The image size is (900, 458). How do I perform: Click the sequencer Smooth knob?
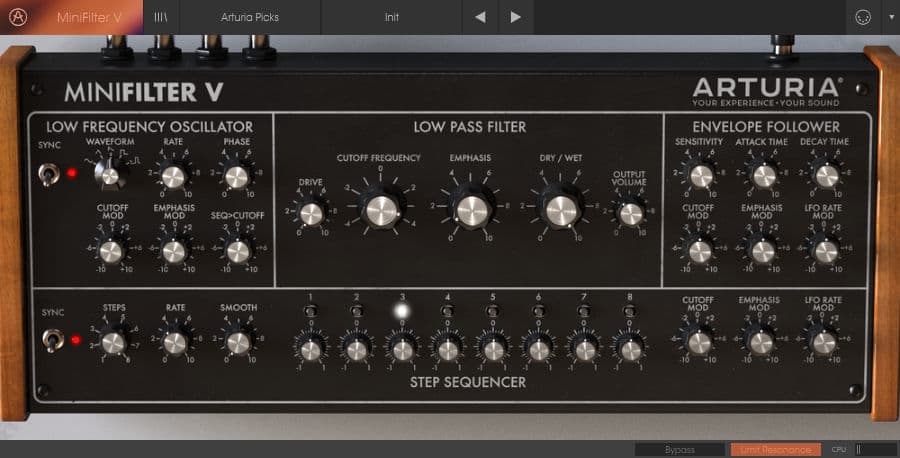[x=238, y=343]
